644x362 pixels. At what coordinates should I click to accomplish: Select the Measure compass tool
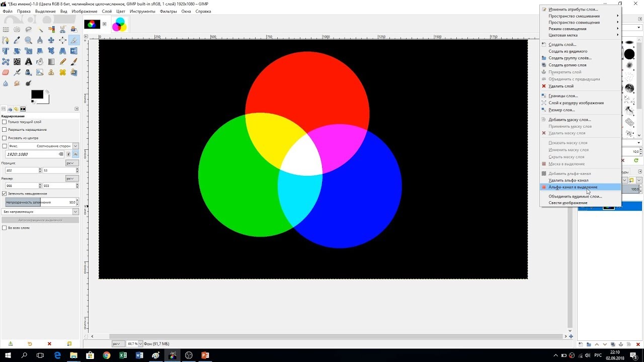40,40
